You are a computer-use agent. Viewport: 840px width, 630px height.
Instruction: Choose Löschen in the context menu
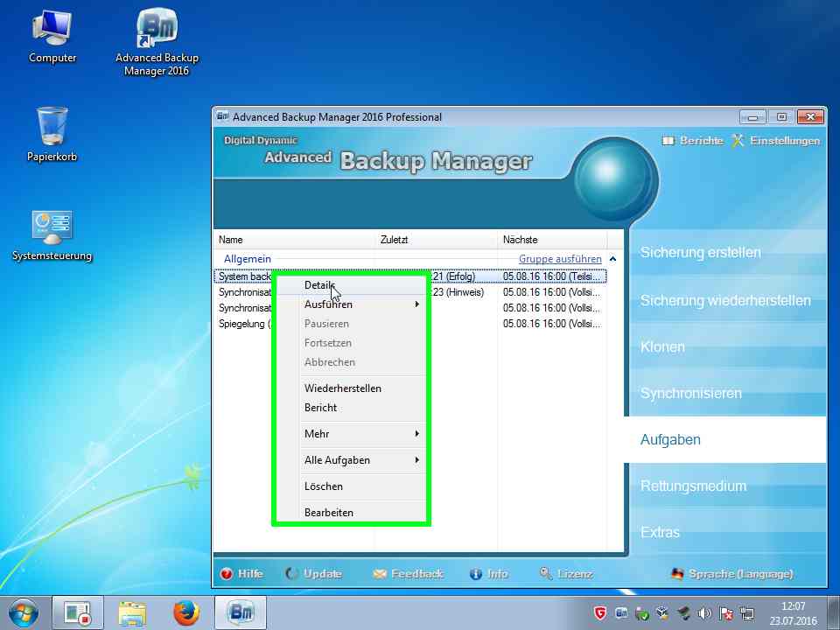pos(352,486)
